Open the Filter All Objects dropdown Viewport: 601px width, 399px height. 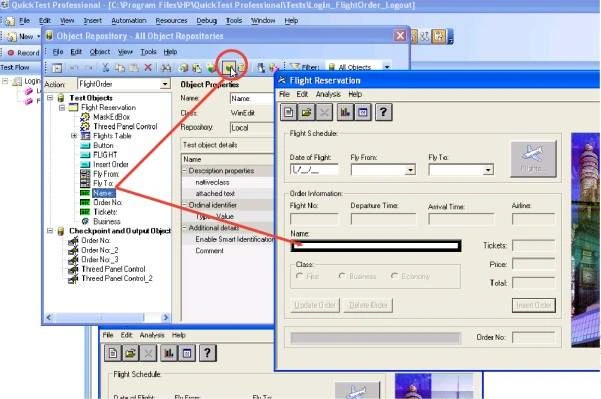pyautogui.click(x=387, y=67)
